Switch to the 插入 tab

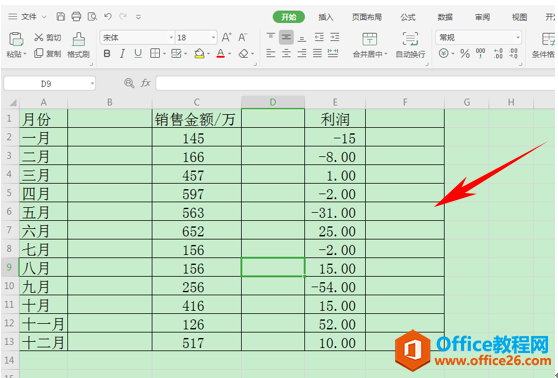coord(326,17)
